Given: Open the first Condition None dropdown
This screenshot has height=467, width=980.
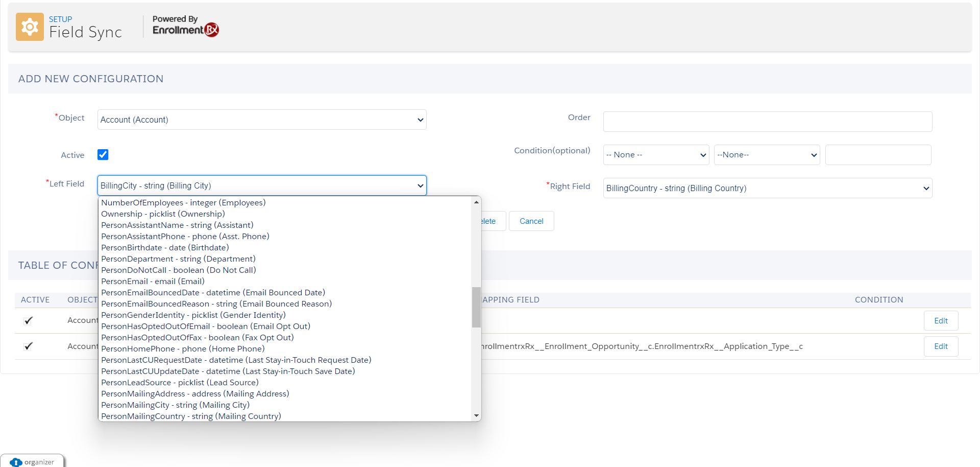Looking at the screenshot, I should click(656, 155).
